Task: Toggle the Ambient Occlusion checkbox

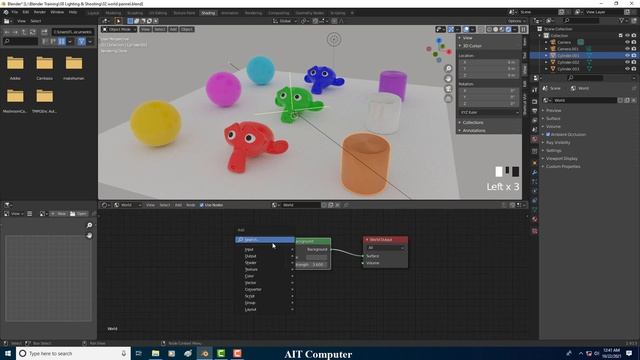Action: [x=548, y=134]
